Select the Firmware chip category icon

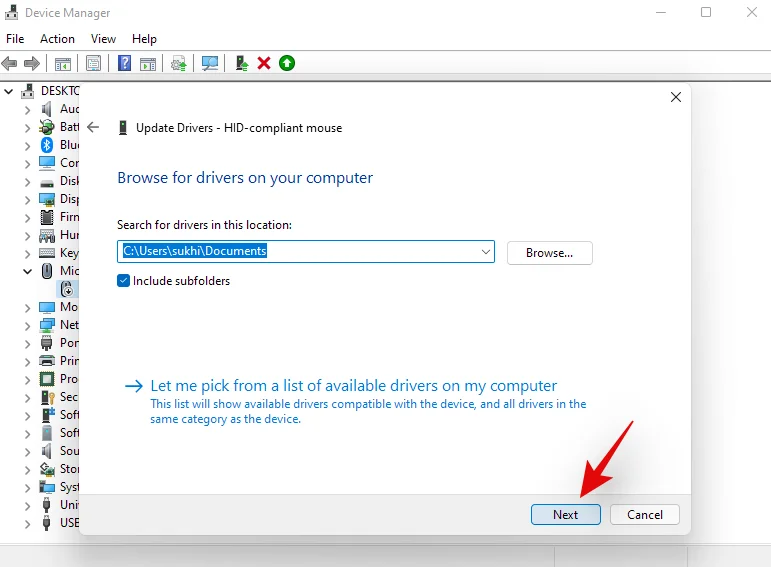(47, 217)
